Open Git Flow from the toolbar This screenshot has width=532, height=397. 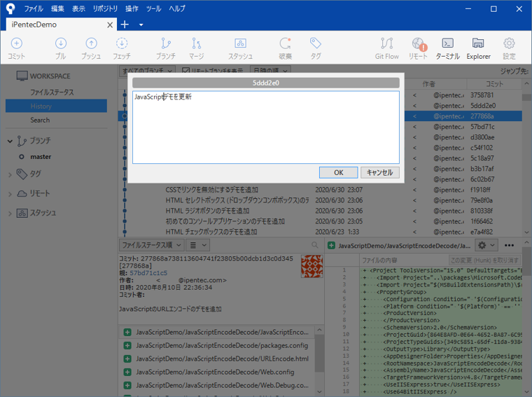pyautogui.click(x=387, y=48)
